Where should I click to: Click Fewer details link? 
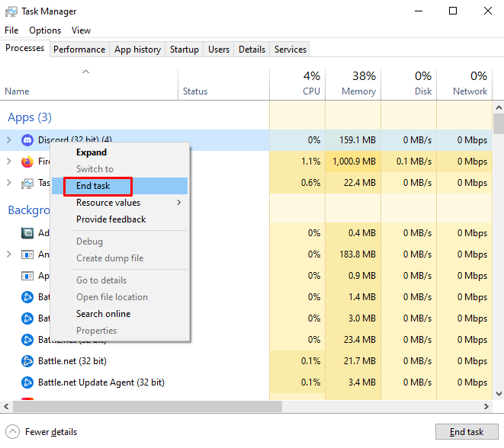(x=53, y=432)
